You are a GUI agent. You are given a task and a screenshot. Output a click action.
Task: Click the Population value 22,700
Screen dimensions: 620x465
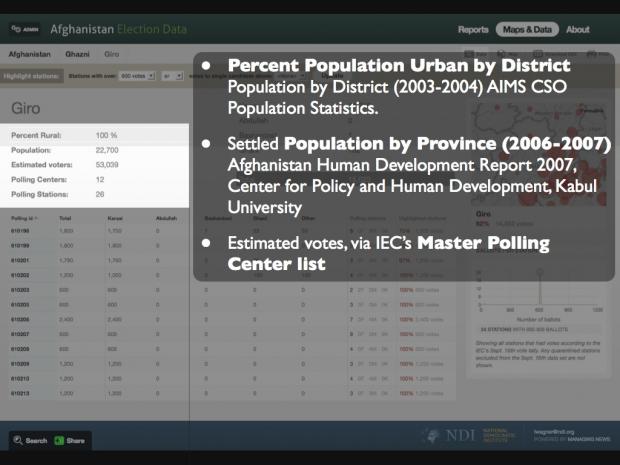[107, 150]
